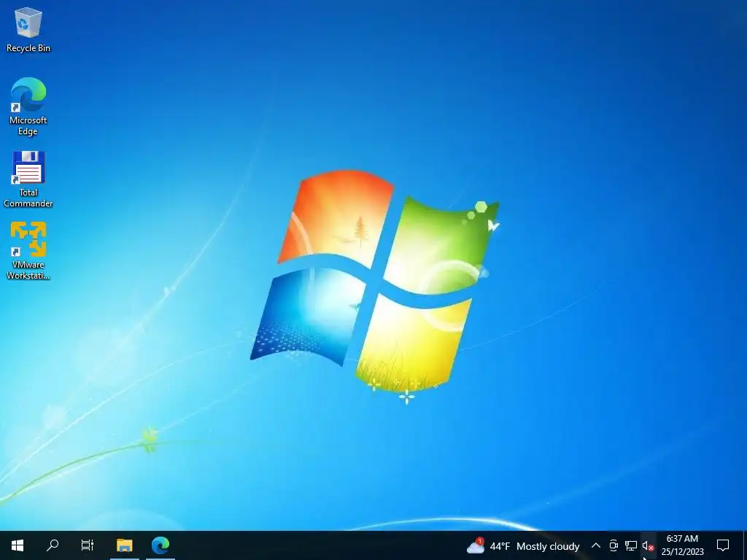Screen dimensions: 747x560
Task: Open Task View on the taskbar
Action: tap(88, 545)
